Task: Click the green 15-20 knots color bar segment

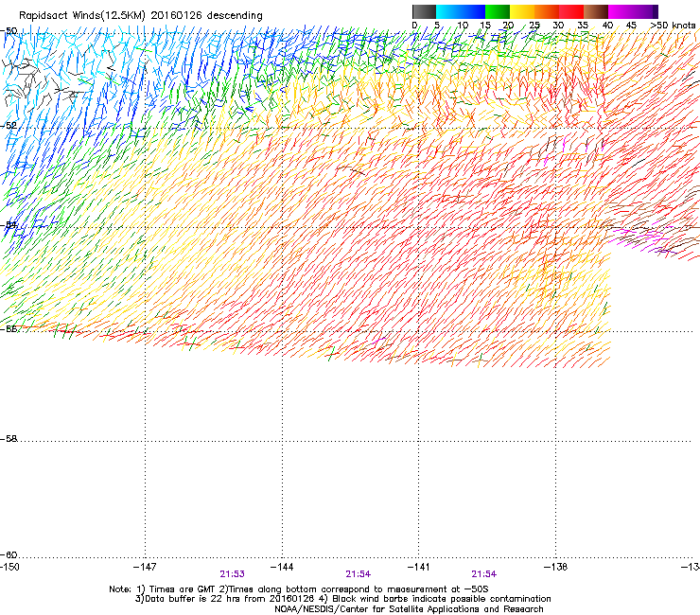Action: (x=498, y=11)
